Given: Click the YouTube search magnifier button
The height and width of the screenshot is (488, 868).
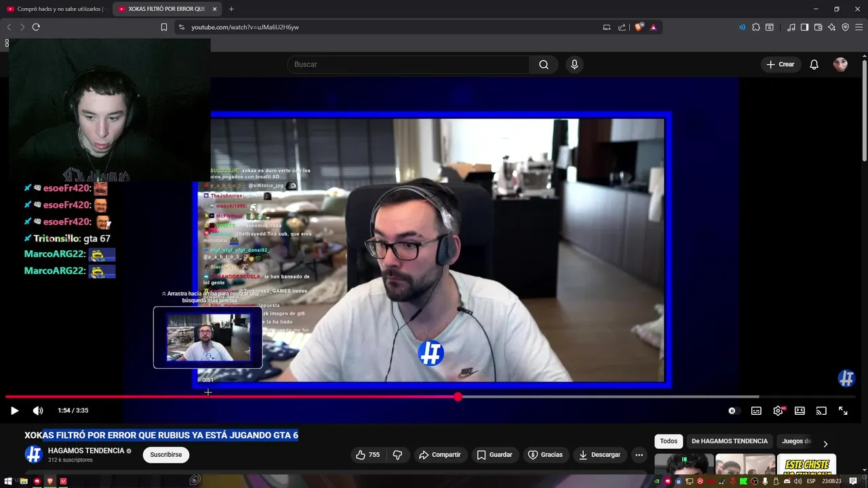Looking at the screenshot, I should [x=544, y=64].
